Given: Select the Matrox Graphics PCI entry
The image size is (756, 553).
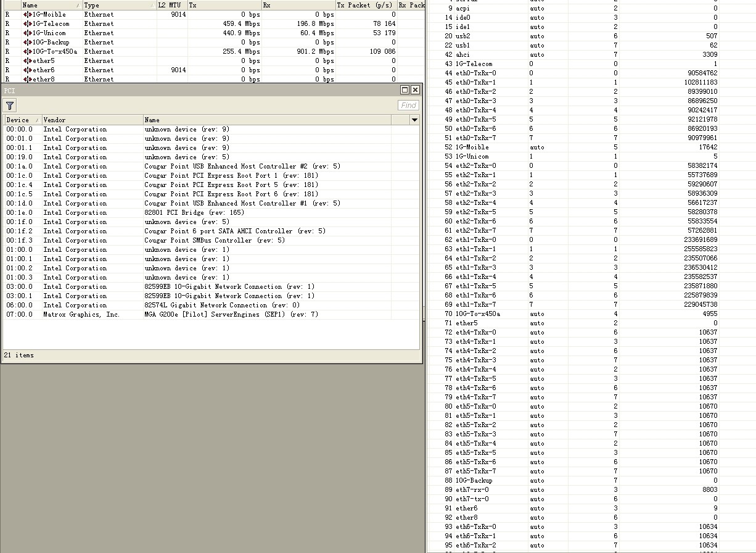Looking at the screenshot, I should coord(185,314).
